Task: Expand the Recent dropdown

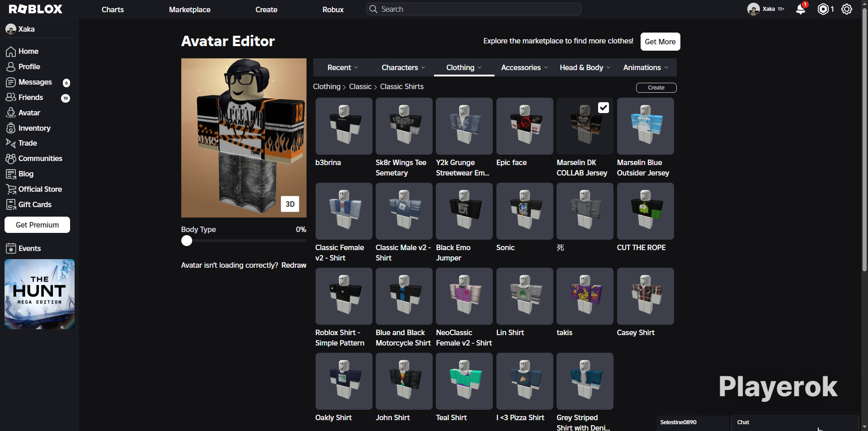Action: [x=343, y=67]
